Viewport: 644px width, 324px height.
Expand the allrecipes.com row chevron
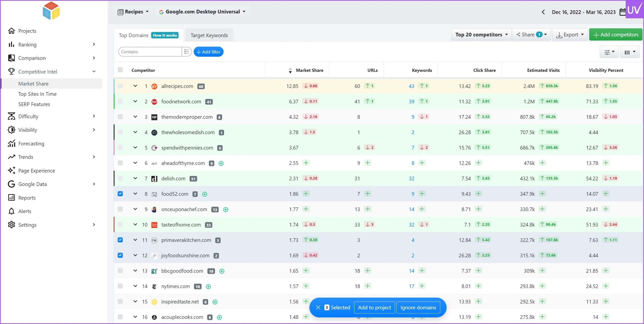click(x=135, y=86)
